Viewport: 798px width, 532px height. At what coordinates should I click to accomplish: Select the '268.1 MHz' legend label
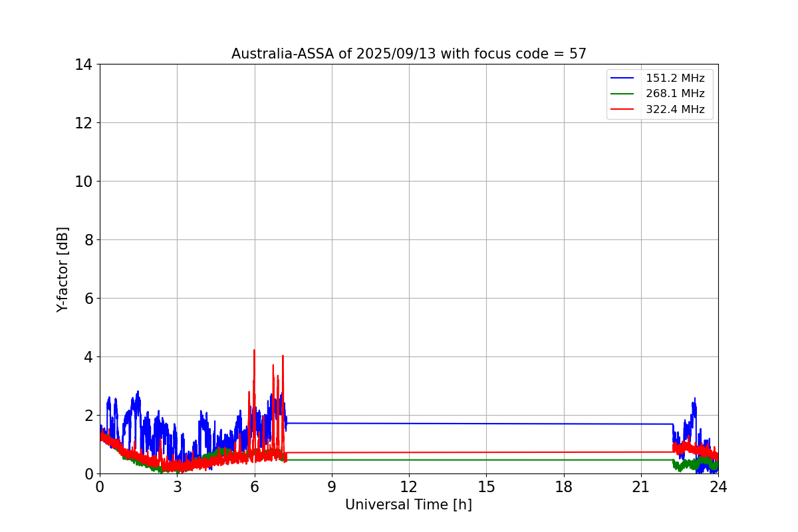(675, 94)
